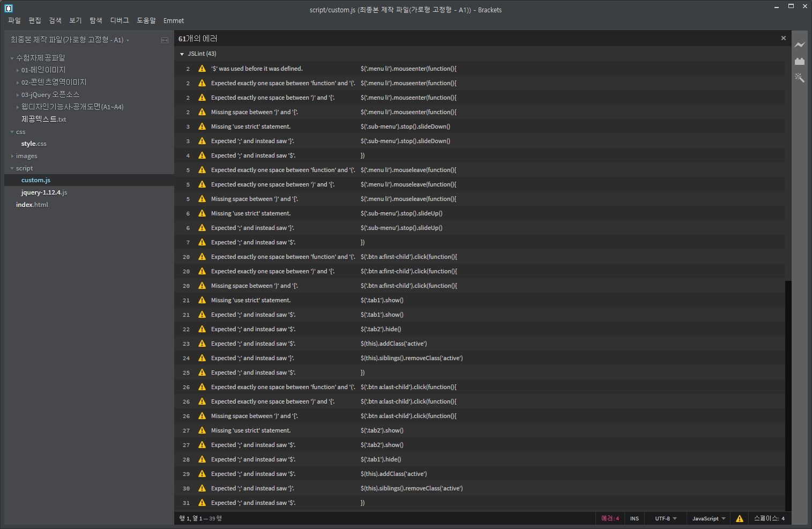Click warning icon for line 2 '$' error
812x529 pixels.
point(202,69)
